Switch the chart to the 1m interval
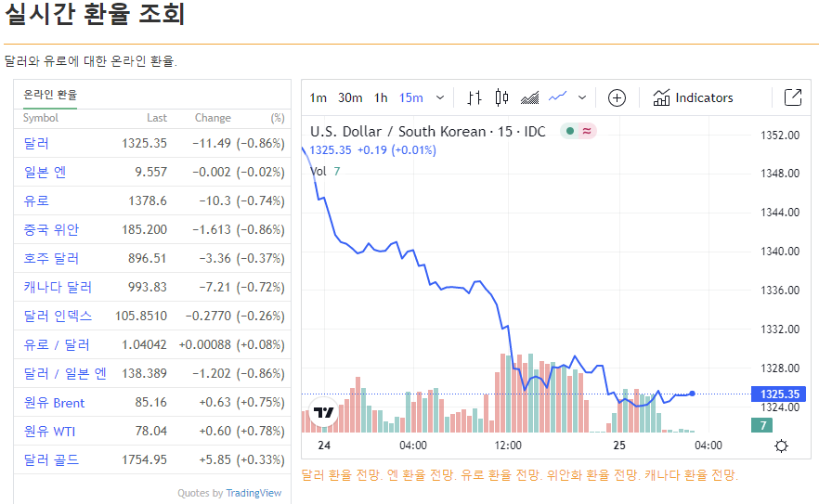The image size is (819, 504). click(x=318, y=97)
